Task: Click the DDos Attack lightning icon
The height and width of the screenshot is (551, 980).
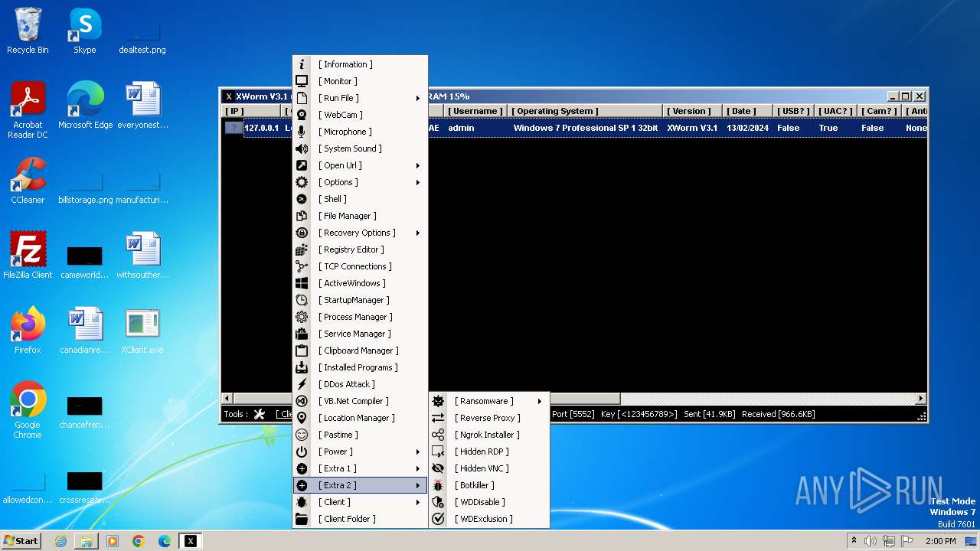Action: pos(302,384)
